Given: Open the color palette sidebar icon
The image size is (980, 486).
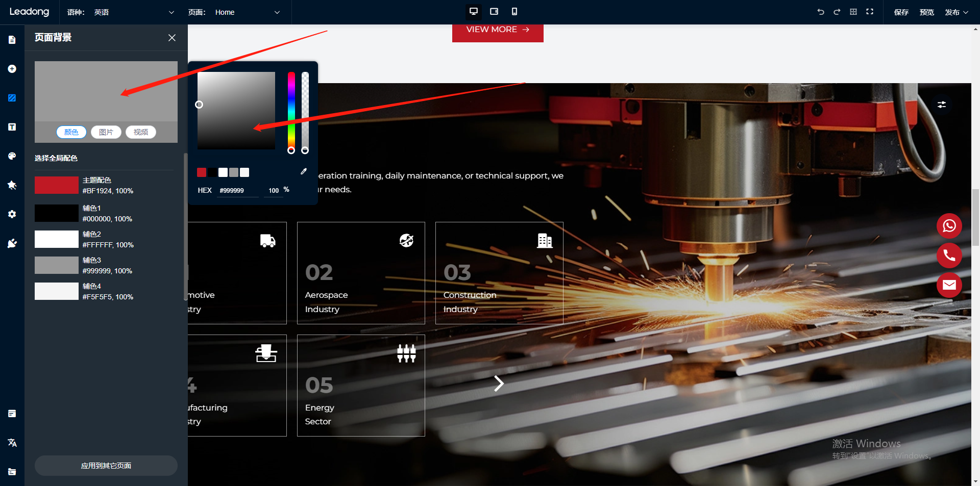Looking at the screenshot, I should click(12, 156).
